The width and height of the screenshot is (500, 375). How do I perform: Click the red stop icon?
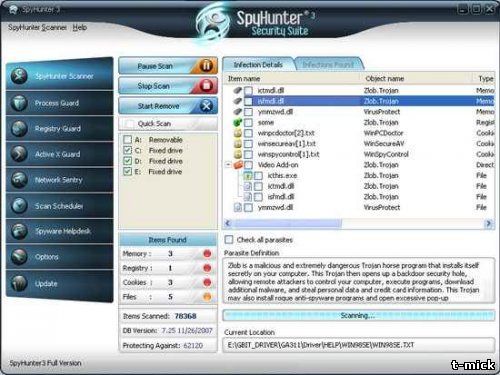tap(206, 86)
